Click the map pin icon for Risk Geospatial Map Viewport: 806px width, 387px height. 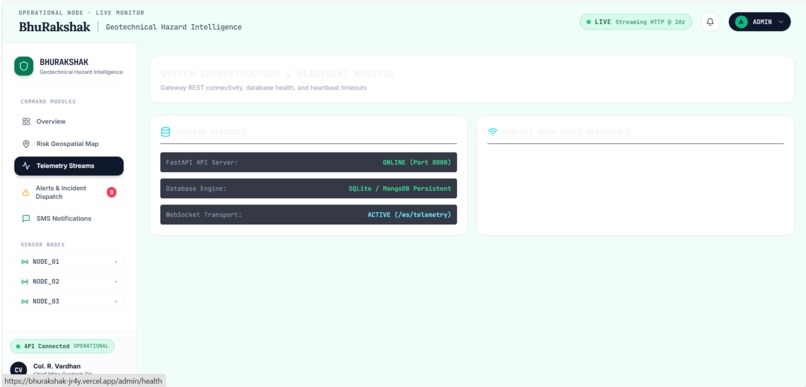click(26, 144)
